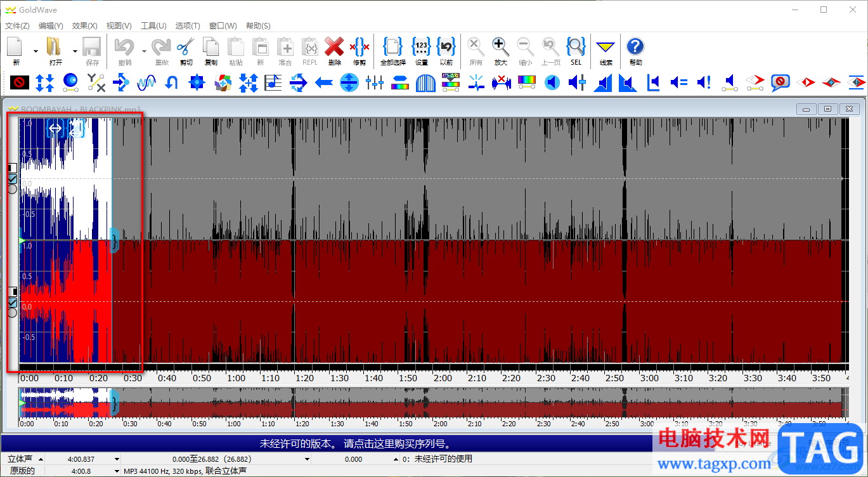This screenshot has height=477, width=868.
Task: Open the 4:00.837 length format dropdown
Action: 116,459
